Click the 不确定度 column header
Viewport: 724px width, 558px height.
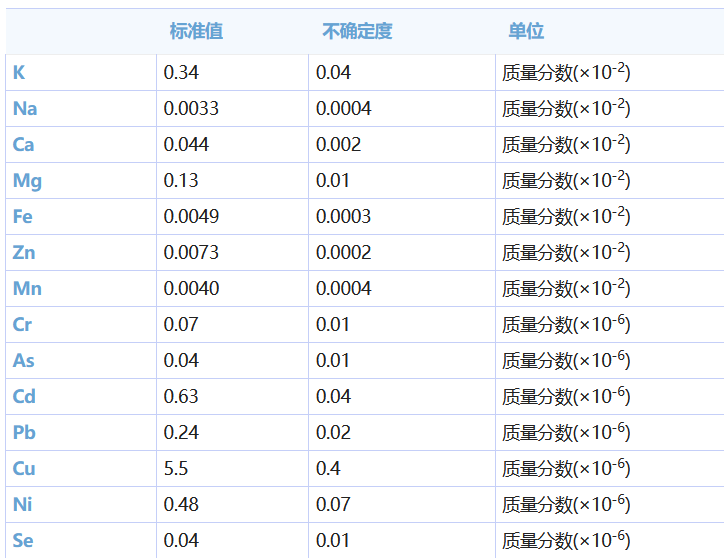(357, 31)
